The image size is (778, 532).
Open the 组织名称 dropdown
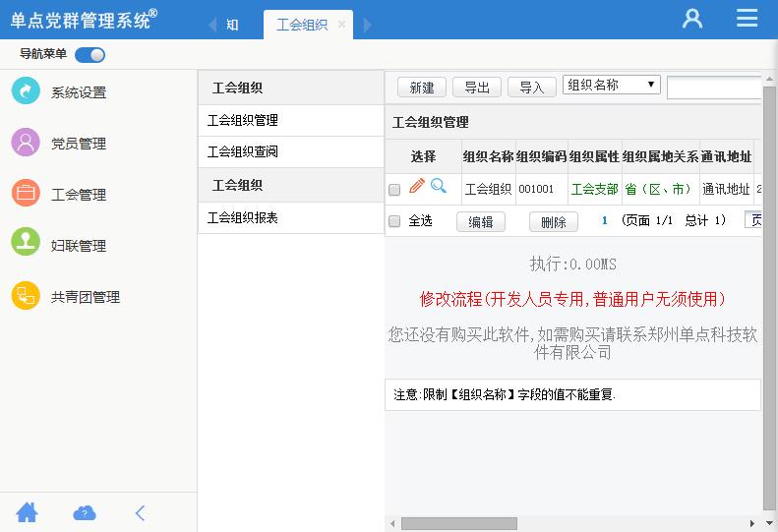pyautogui.click(x=612, y=85)
